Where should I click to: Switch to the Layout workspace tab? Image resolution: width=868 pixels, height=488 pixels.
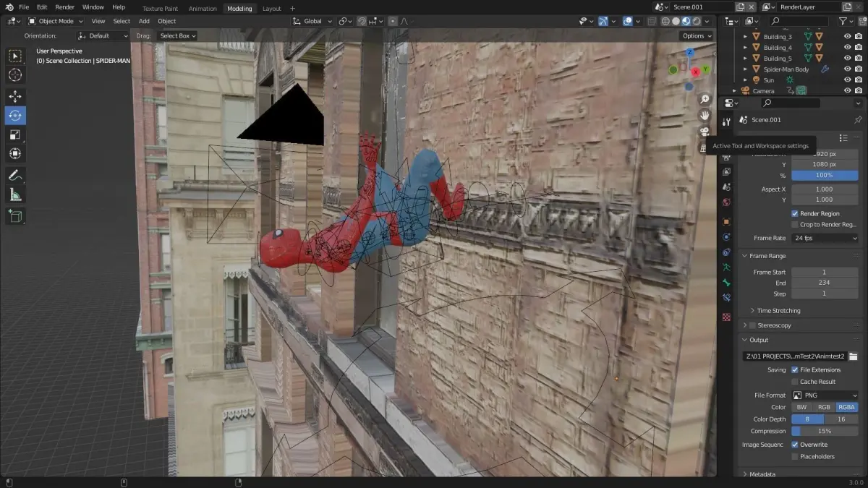[272, 9]
